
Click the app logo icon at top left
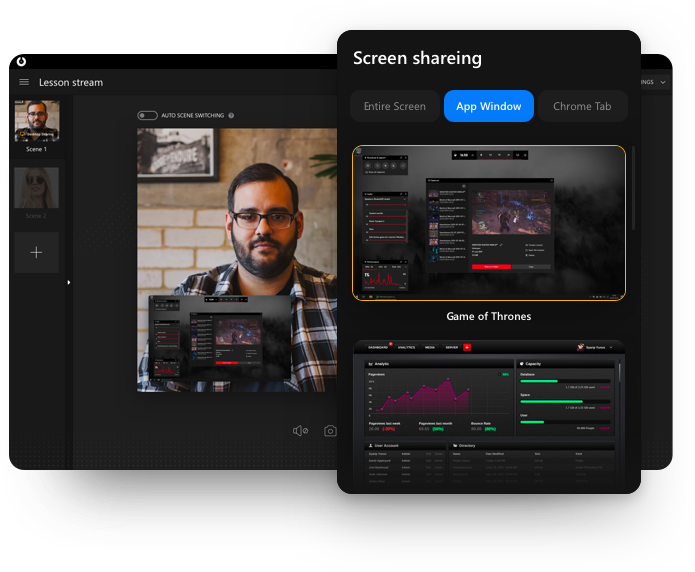coord(22,62)
